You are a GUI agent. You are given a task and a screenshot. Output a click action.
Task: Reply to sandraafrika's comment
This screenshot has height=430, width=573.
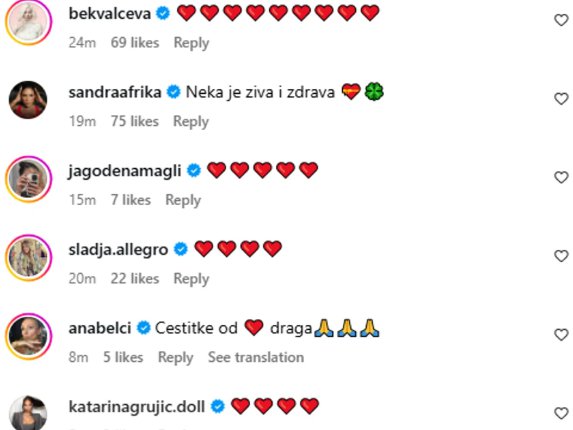191,121
